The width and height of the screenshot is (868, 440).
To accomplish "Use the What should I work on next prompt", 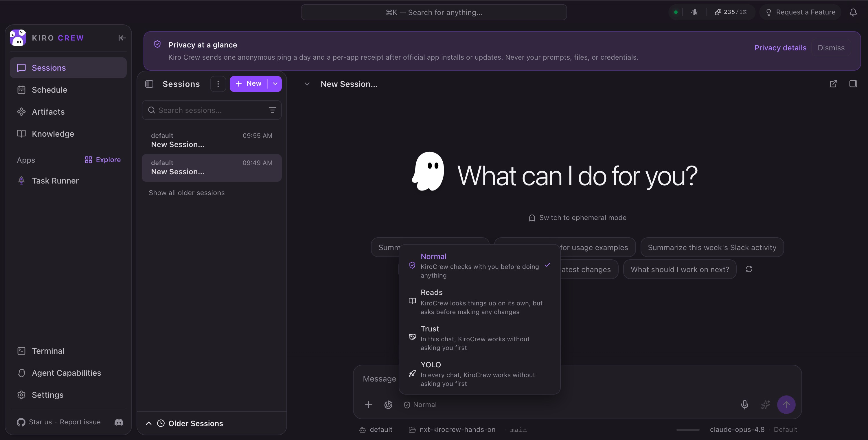I will (680, 269).
